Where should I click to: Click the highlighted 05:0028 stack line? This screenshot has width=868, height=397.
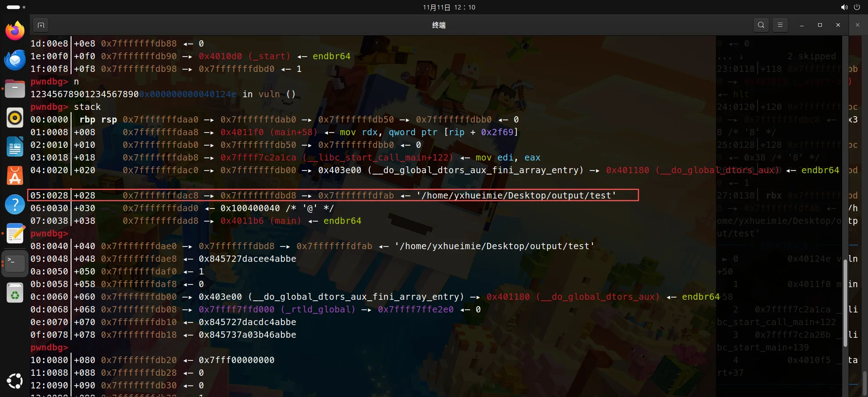point(333,195)
